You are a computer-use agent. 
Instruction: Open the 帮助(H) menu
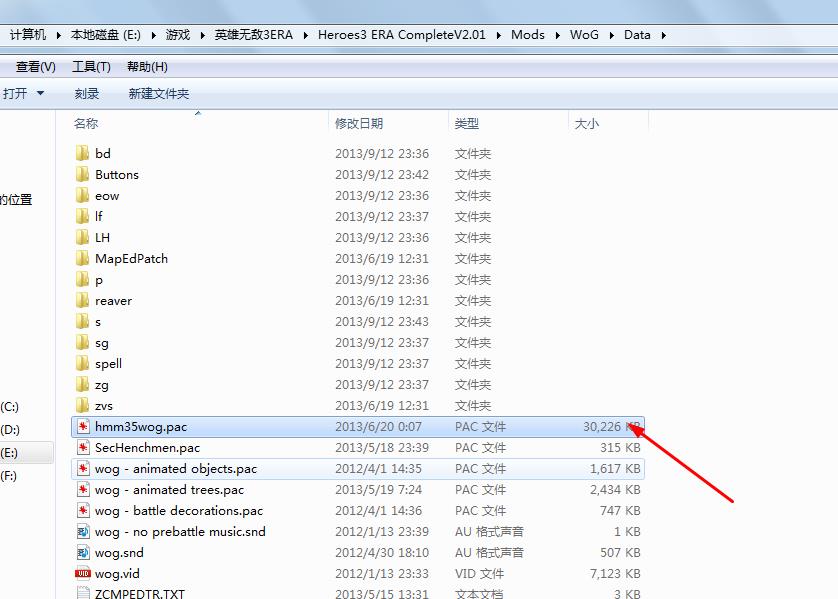148,67
